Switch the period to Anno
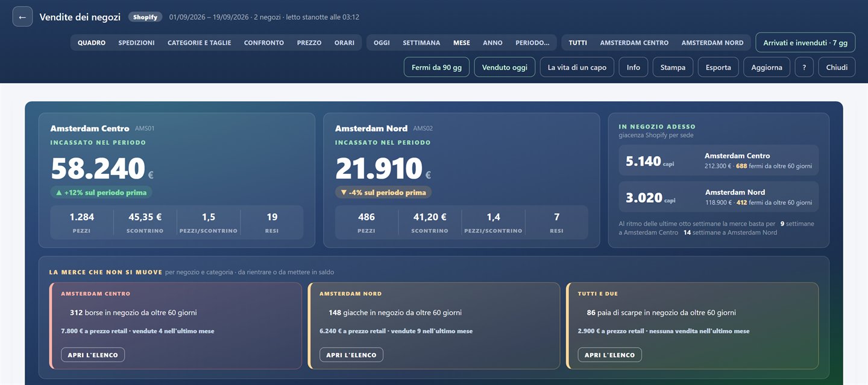 point(493,43)
